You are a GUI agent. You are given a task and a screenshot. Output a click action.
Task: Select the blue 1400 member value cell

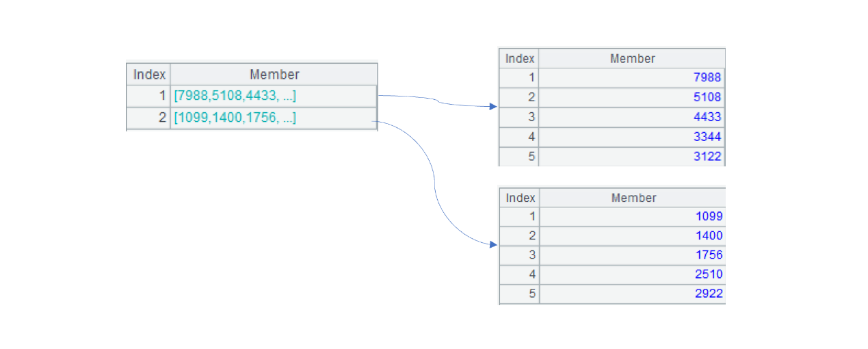[x=709, y=235]
